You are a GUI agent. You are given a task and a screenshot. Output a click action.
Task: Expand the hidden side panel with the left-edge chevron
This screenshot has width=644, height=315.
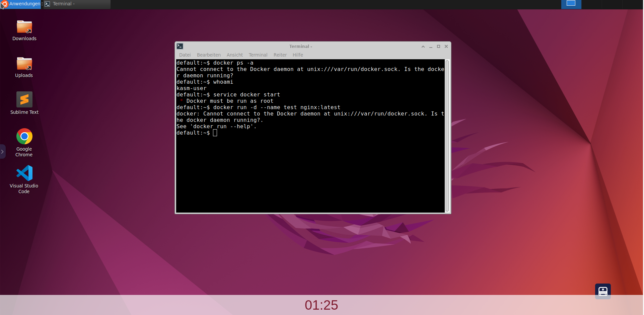(3, 151)
